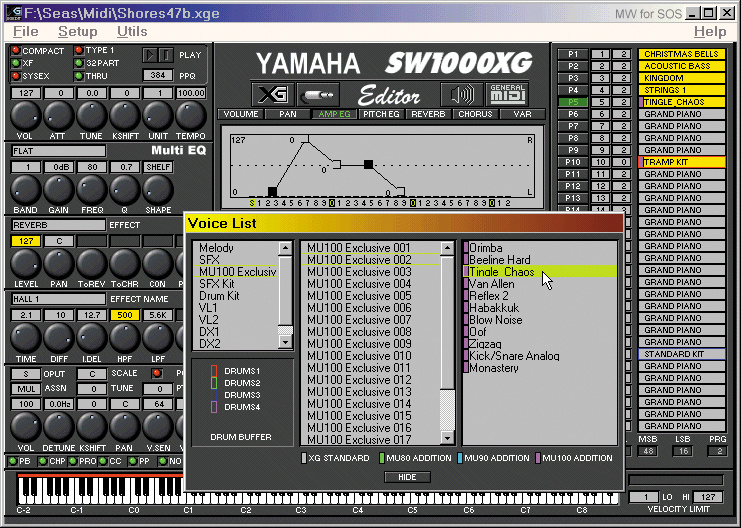741x528 pixels.
Task: Click the audio jack plug icon
Action: [319, 95]
